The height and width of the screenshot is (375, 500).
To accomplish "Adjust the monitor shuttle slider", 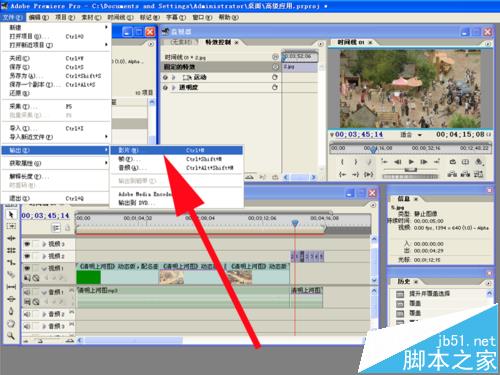I will [411, 170].
